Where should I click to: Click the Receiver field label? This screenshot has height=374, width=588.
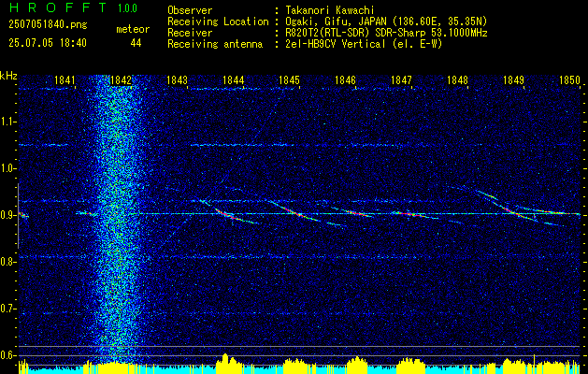[190, 33]
